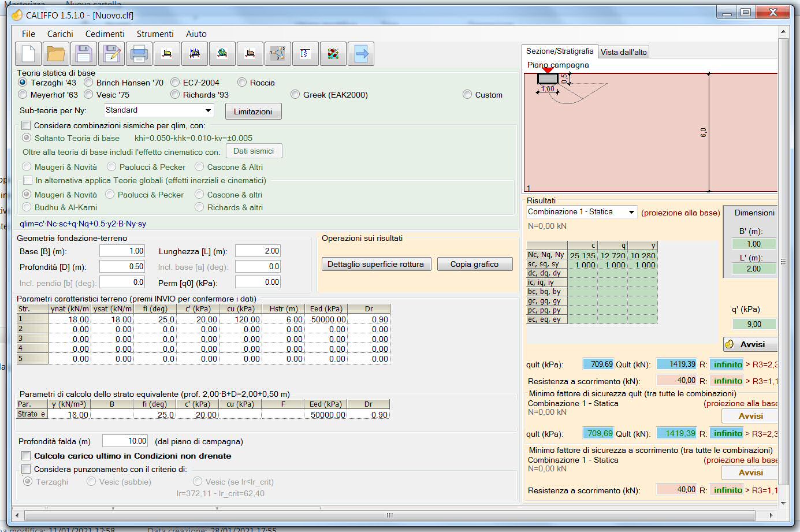
Task: Open the Carichi menu
Action: [60, 34]
